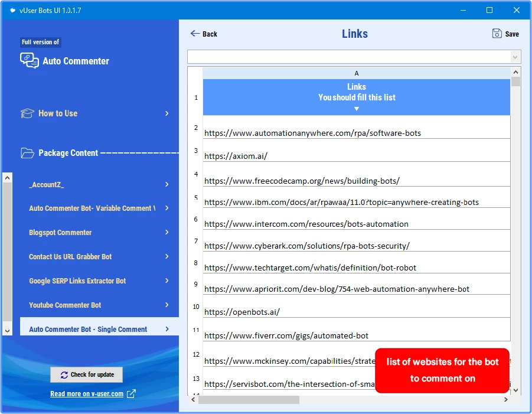Expand the _AccountZ_ item chevron

167,184
